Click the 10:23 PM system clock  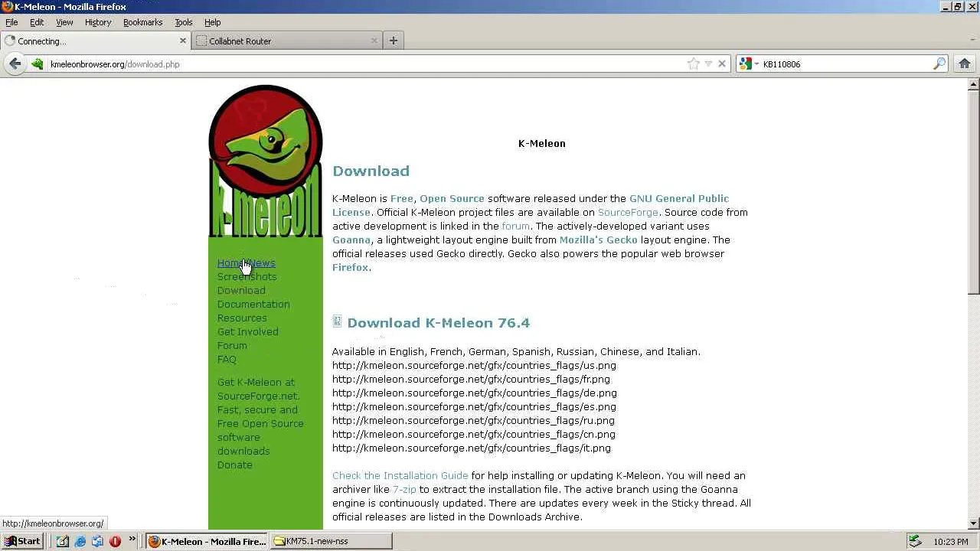[951, 542]
